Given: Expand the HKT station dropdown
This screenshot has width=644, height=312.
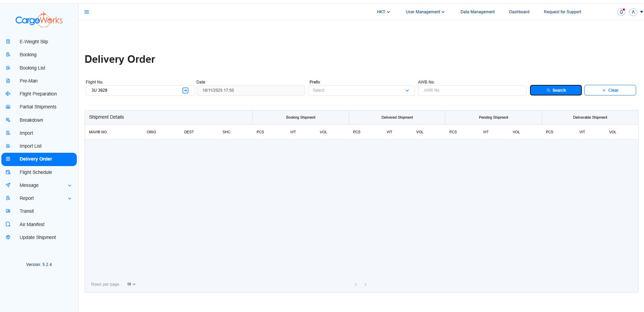Looking at the screenshot, I should click(383, 12).
